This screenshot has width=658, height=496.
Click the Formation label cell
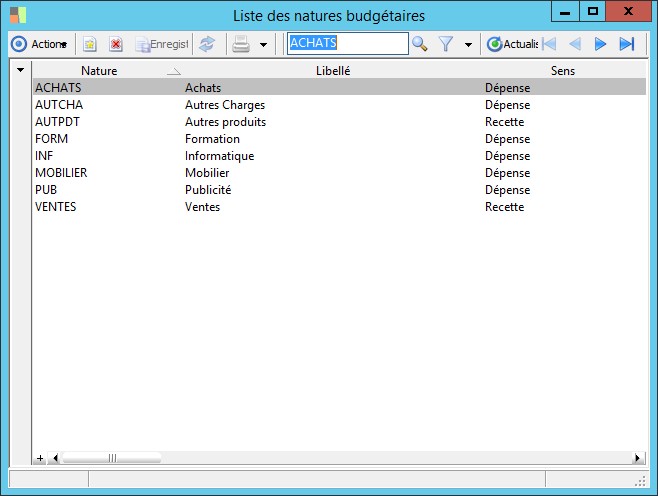pos(212,139)
